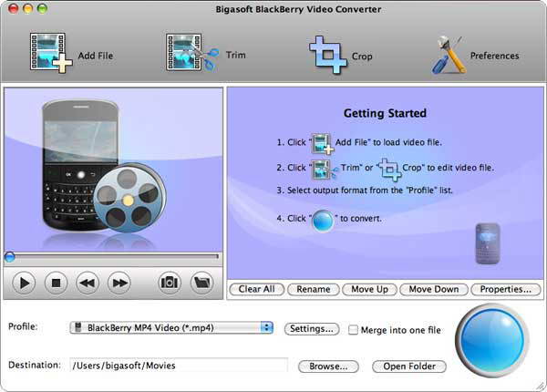Screen dimensions: 547x392
Task: Click the window resize grip corner
Action: (x=541, y=387)
